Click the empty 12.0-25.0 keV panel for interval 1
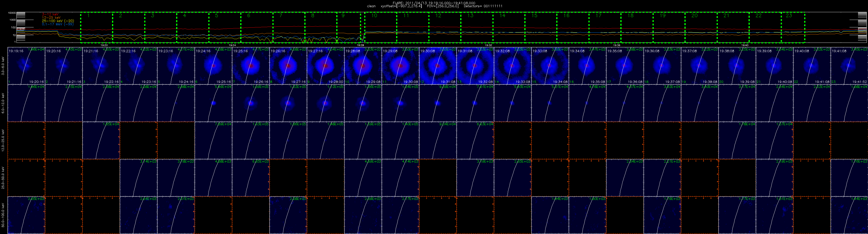Image resolution: width=868 pixels, height=234 pixels. coord(26,140)
